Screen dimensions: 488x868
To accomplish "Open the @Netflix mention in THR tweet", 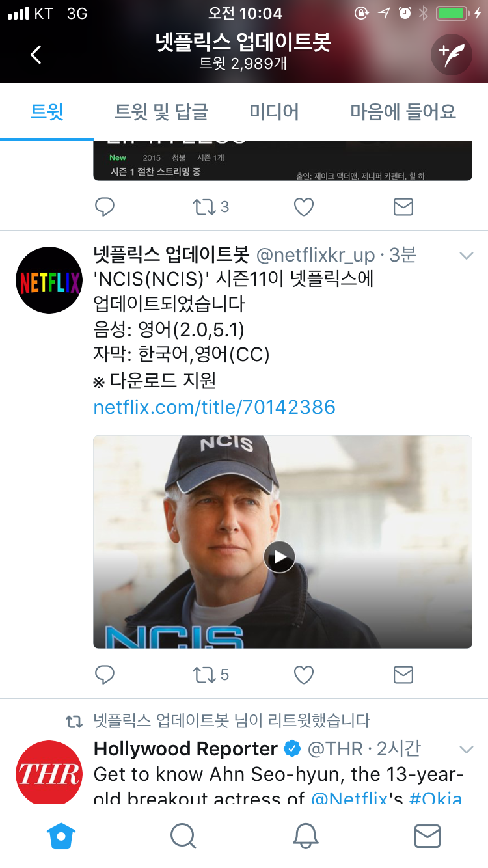I will tap(349, 798).
